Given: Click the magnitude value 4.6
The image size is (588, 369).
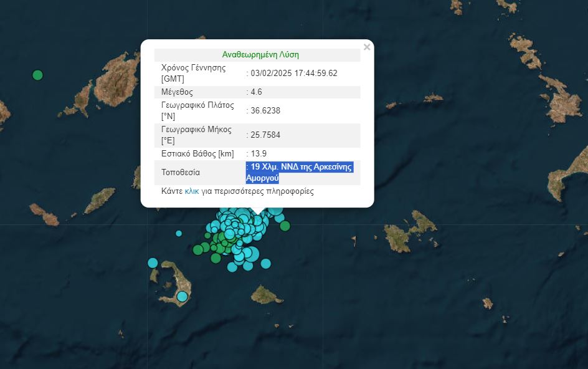Looking at the screenshot, I should (x=255, y=92).
